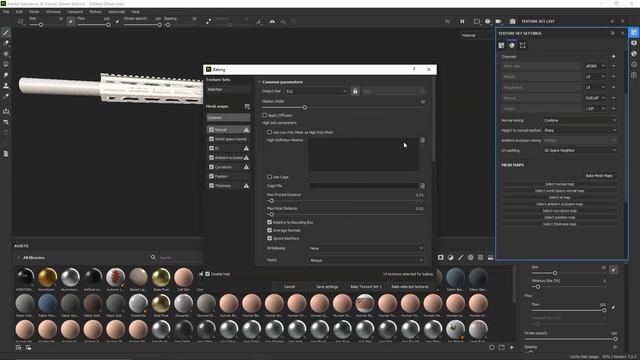Toggle World space normal checkbox
This screenshot has height=360, width=640.
(211, 139)
